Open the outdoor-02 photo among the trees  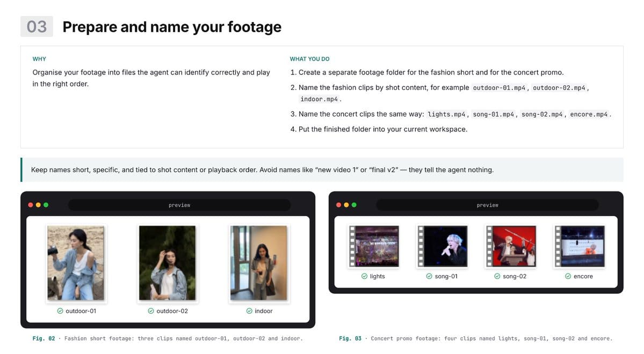[167, 263]
